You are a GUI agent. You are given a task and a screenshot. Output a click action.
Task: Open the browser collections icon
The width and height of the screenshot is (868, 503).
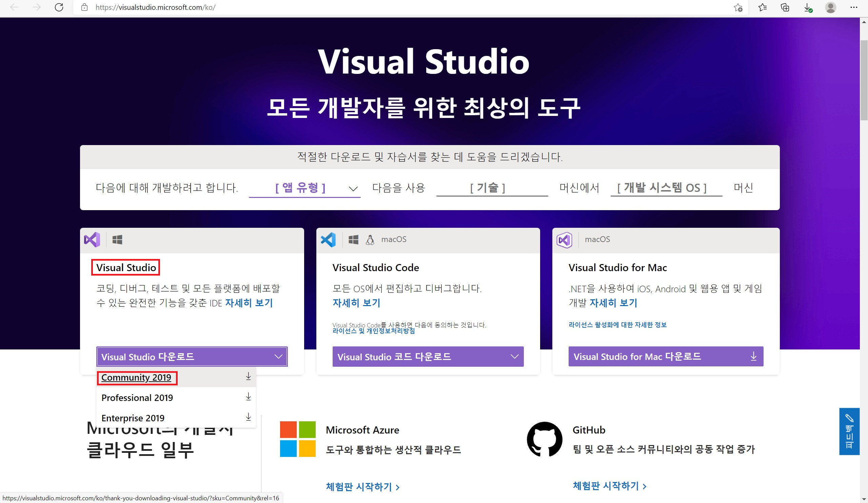785,7
